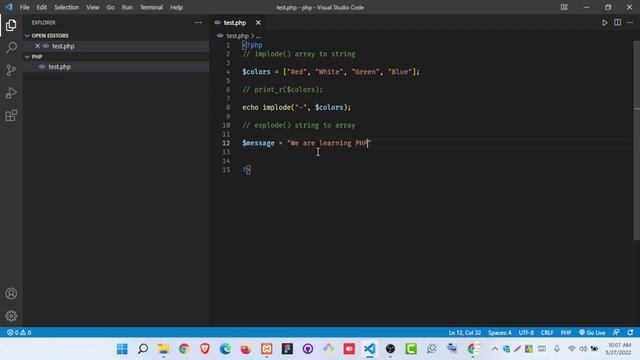Customize layout icon in title bar
The width and height of the screenshot is (640, 360).
point(564,7)
